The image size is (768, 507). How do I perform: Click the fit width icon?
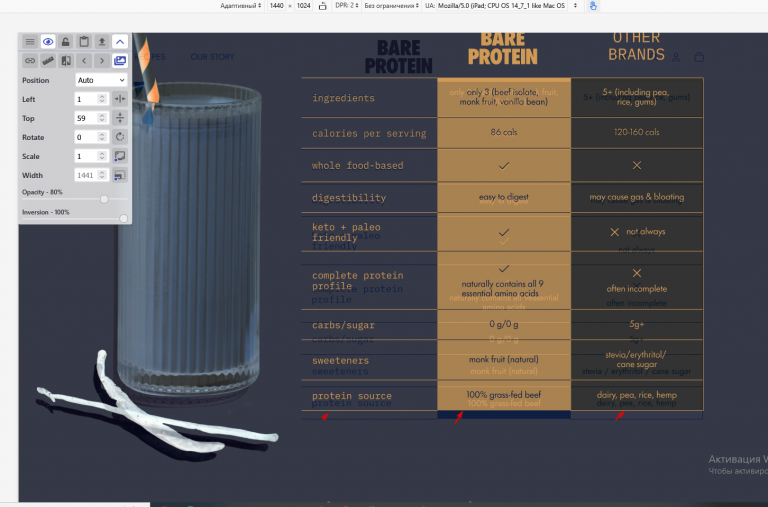click(120, 175)
